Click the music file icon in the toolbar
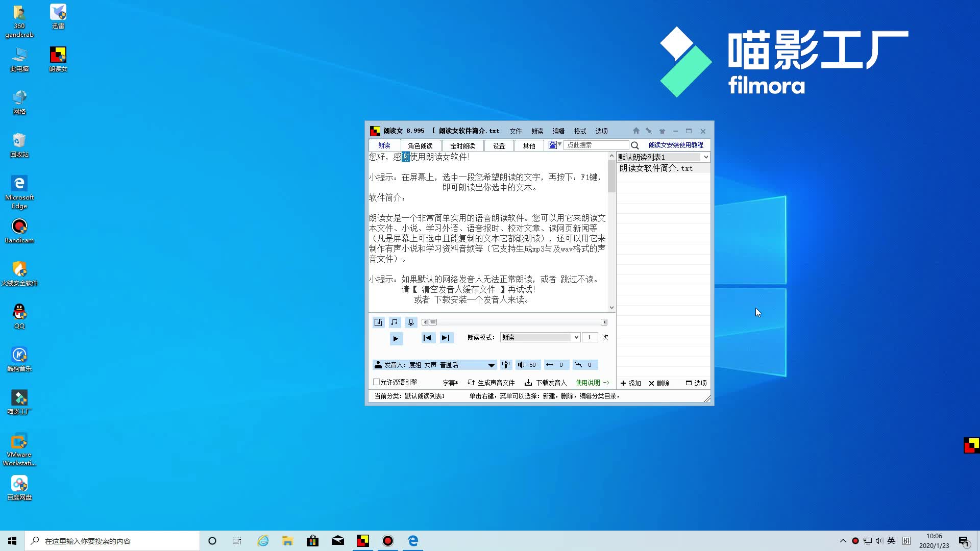 (x=378, y=322)
